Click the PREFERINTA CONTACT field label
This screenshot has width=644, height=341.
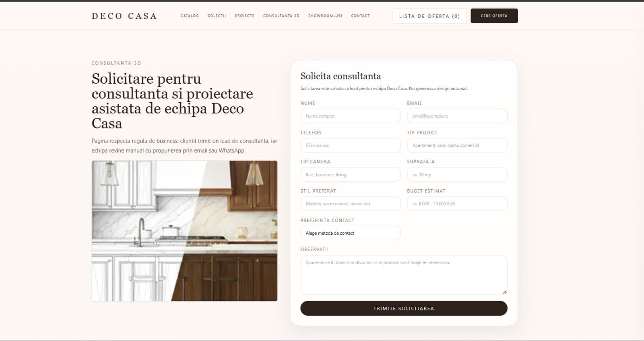click(327, 221)
